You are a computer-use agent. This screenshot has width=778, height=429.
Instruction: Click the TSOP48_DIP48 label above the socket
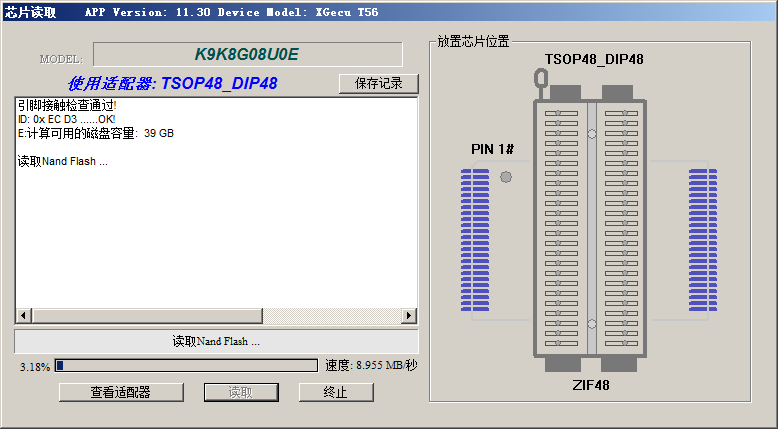593,59
